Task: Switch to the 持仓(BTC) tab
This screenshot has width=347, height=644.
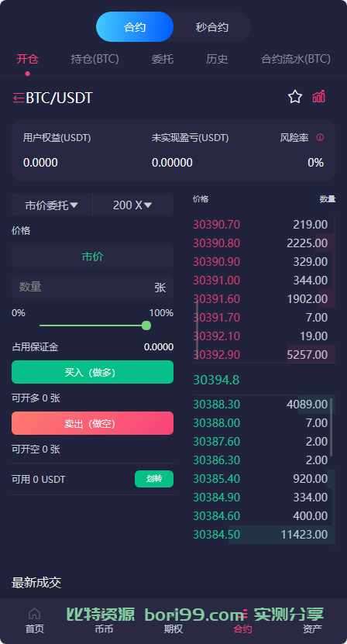Action: 94,59
